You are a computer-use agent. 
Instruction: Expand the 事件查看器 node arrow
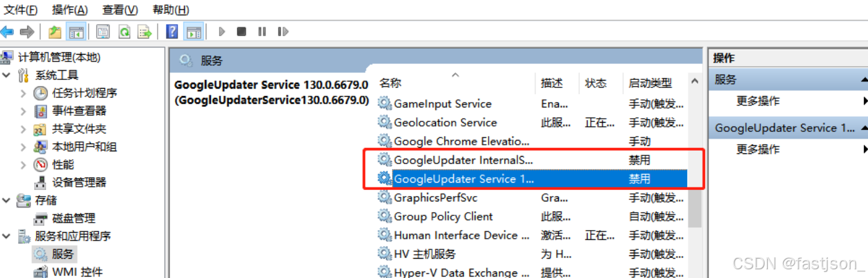(23, 111)
